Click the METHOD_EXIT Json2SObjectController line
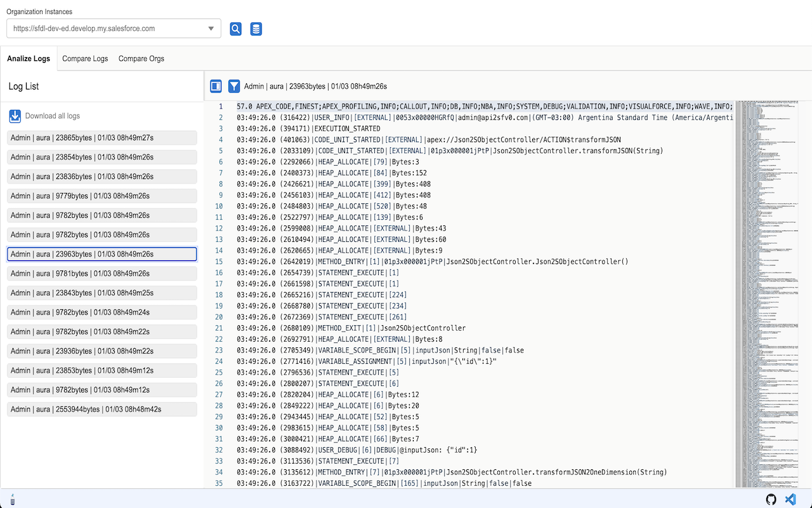Viewport: 812px width, 508px height. [351, 328]
